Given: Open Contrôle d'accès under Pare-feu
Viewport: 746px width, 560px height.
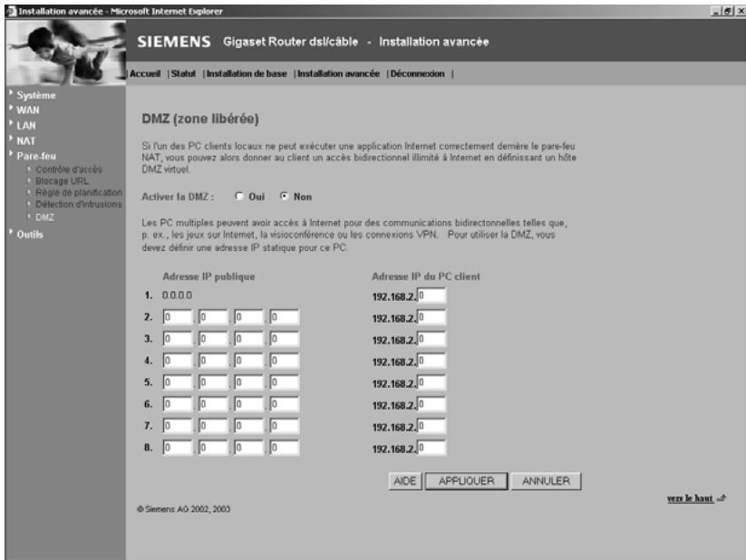Looking at the screenshot, I should (x=69, y=169).
